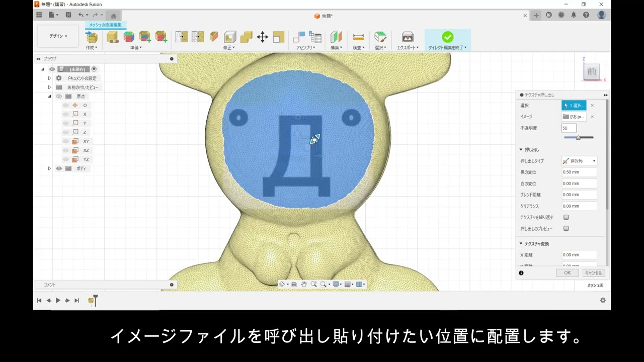The width and height of the screenshot is (644, 362).
Task: Collapse the 押し出し section
Action: tap(521, 149)
